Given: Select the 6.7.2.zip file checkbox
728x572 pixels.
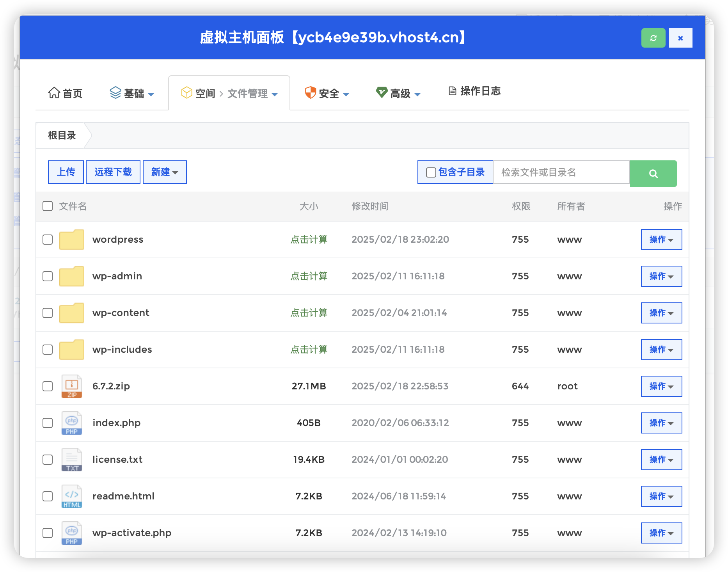Looking at the screenshot, I should tap(48, 386).
